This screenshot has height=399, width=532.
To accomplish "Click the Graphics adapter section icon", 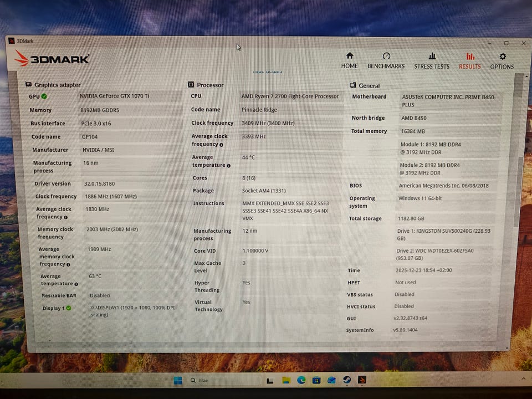I will (28, 84).
